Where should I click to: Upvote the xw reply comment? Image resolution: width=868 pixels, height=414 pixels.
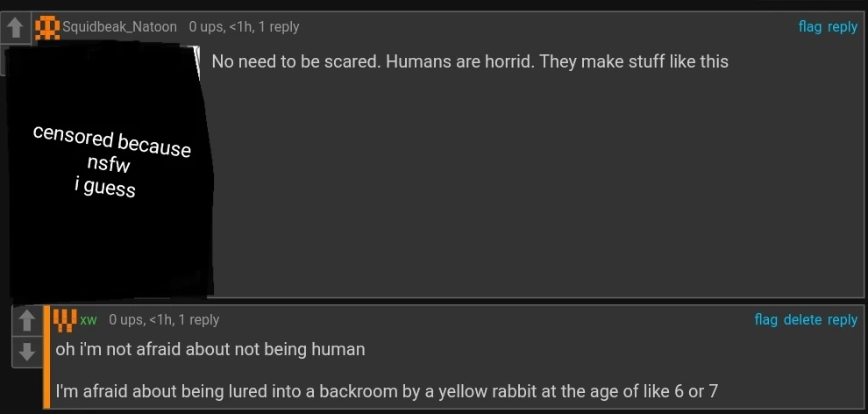26,321
